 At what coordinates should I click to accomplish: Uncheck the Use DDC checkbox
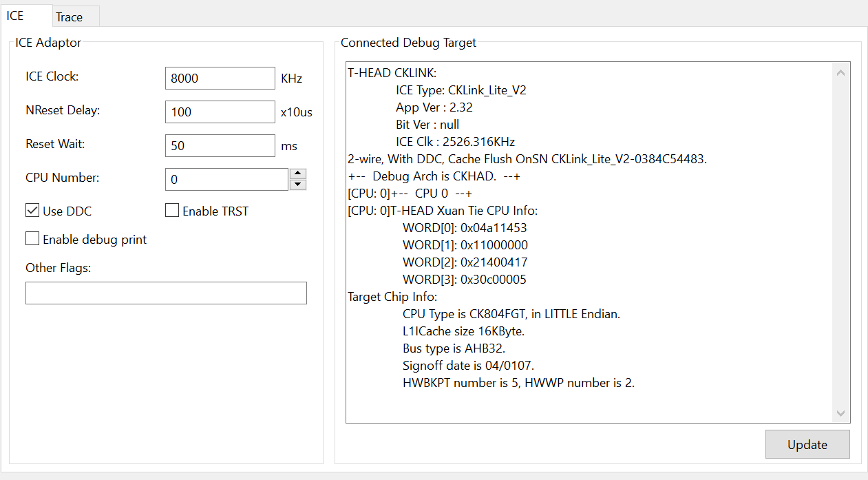point(32,211)
